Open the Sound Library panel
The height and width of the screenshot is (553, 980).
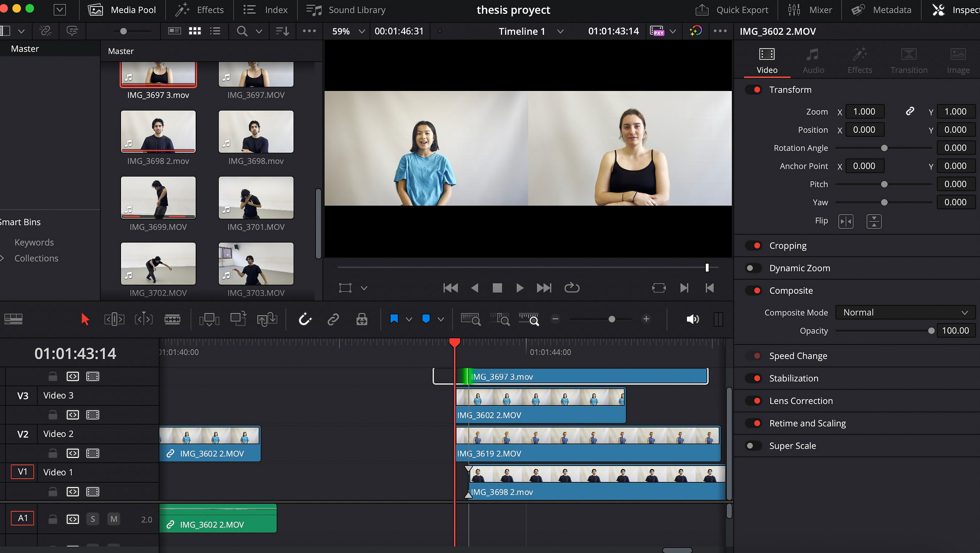346,10
